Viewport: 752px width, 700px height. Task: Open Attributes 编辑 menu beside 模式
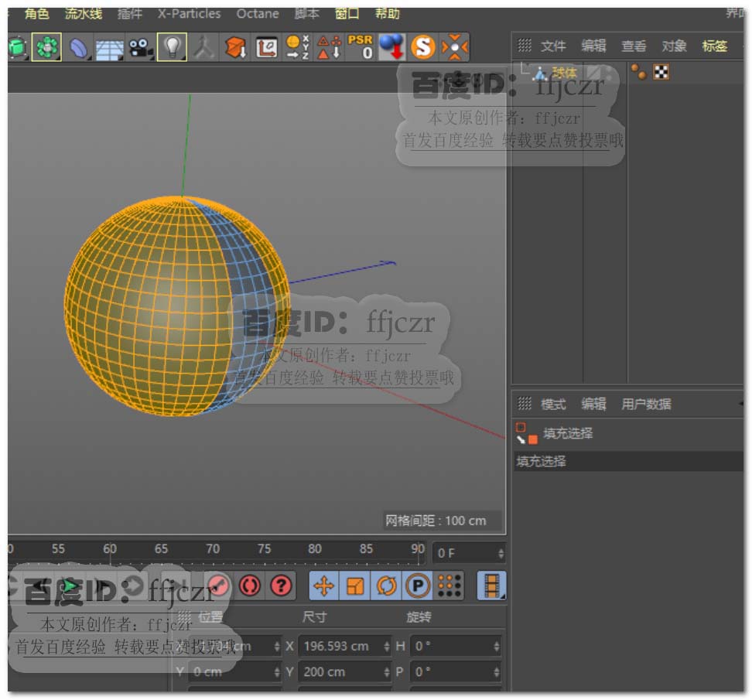[593, 405]
